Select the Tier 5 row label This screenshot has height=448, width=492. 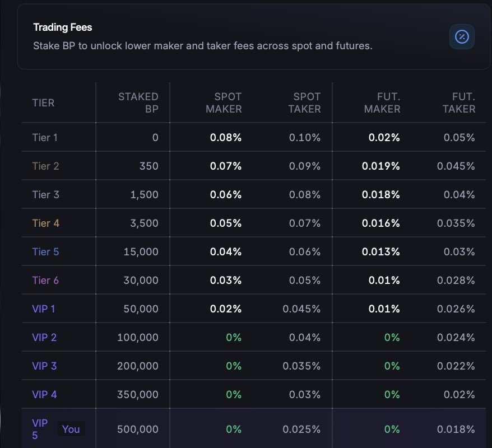point(45,251)
